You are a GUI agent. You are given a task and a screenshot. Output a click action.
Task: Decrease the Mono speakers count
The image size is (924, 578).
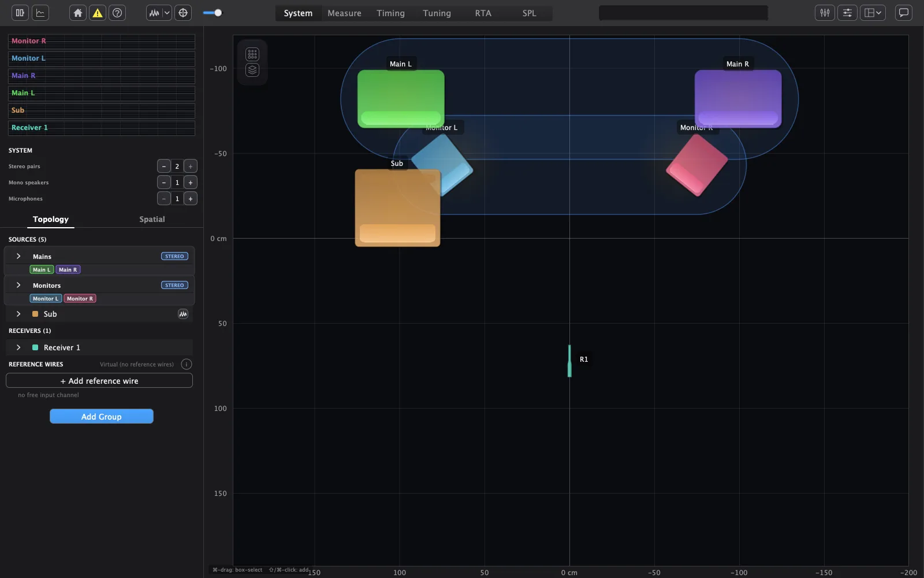[x=164, y=183]
